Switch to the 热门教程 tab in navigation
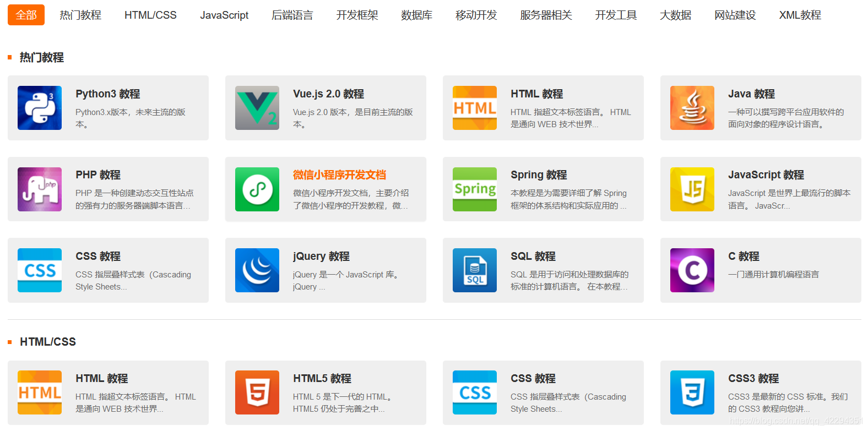The image size is (868, 431). 80,15
